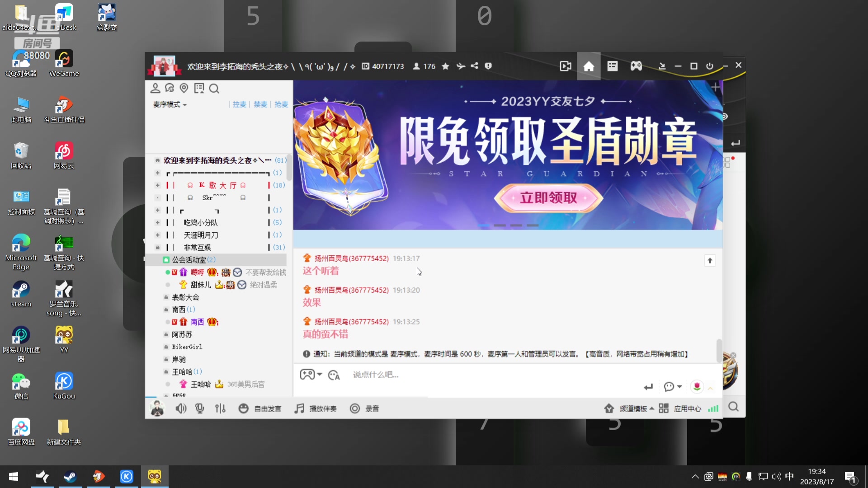Open the audio mixer sliders icon
The height and width of the screenshot is (488, 868).
[221, 408]
